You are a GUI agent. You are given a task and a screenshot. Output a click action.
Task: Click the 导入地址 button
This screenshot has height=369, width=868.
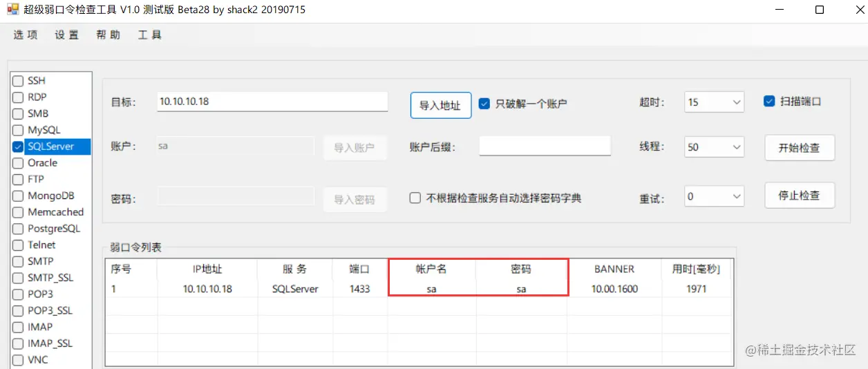point(441,105)
